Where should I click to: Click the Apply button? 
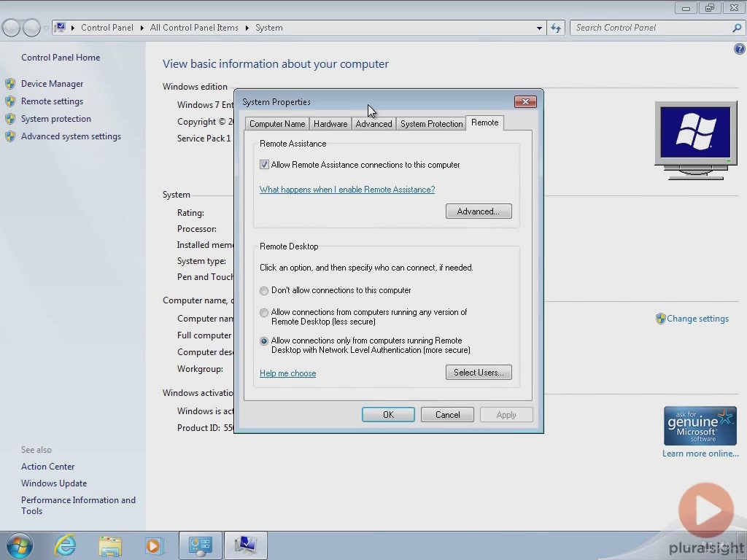506,415
